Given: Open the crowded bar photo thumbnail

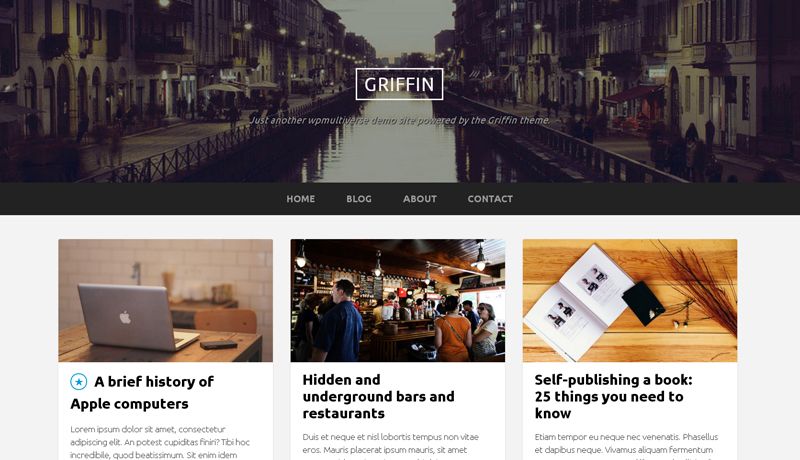Looking at the screenshot, I should coord(398,300).
